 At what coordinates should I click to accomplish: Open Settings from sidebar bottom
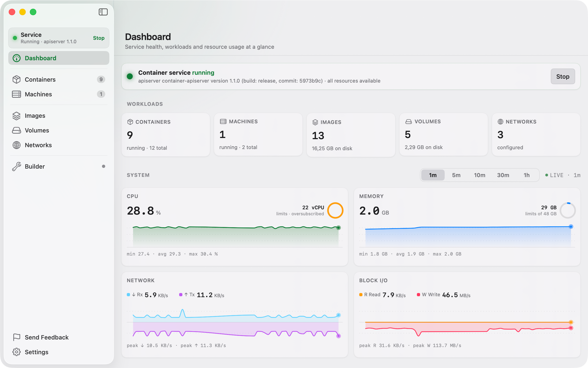pos(59,352)
